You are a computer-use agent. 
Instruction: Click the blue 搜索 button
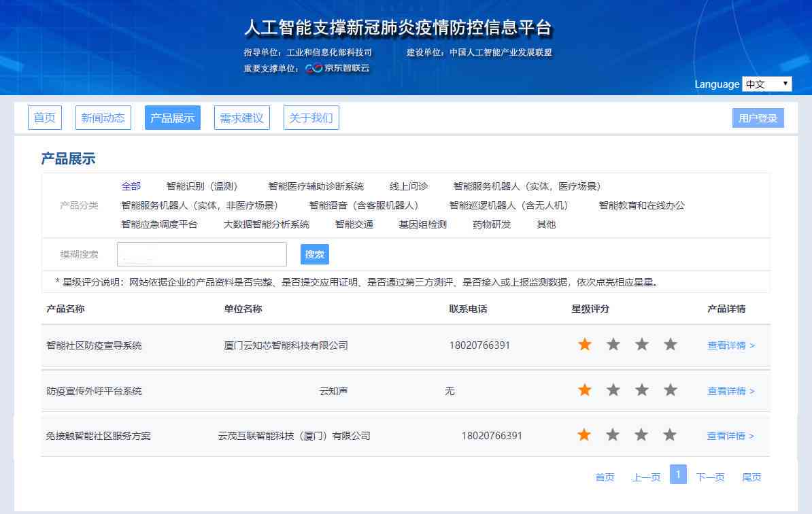[x=315, y=254]
